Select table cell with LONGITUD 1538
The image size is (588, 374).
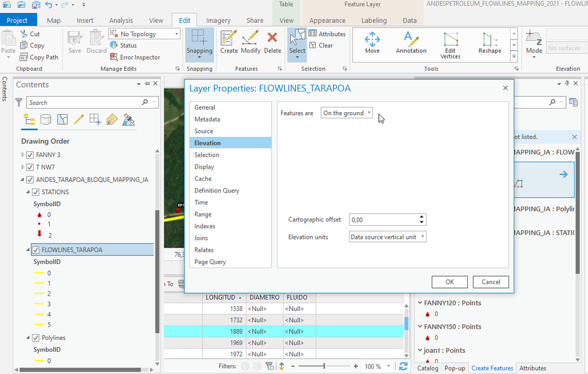(224, 309)
